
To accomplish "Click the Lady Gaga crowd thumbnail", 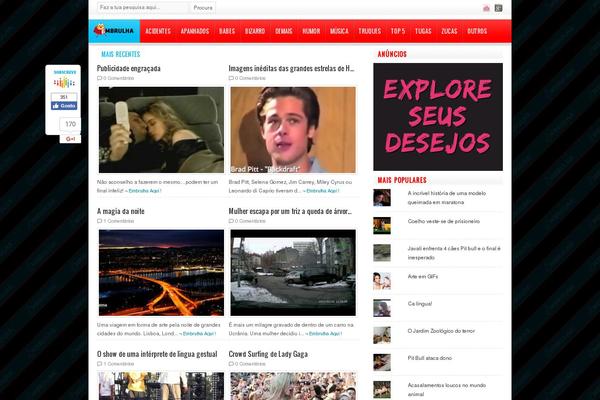I will pyautogui.click(x=293, y=386).
